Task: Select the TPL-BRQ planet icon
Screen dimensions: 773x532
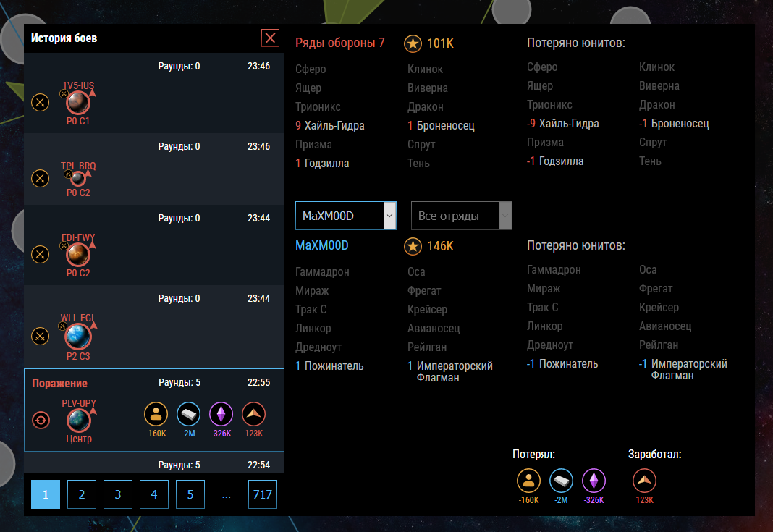Action: 78,178
